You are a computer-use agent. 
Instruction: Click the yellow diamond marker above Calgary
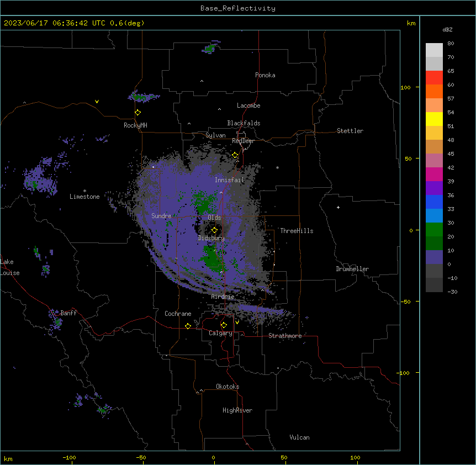(224, 325)
